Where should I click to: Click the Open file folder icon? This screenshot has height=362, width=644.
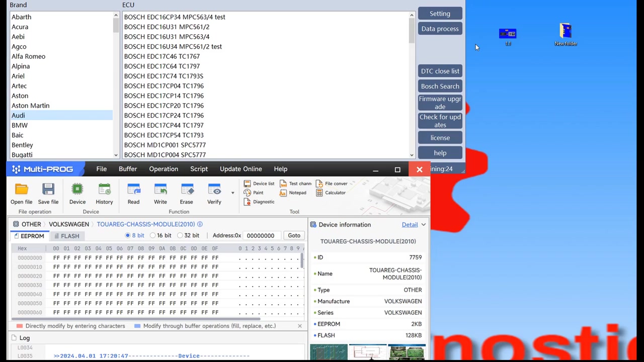coord(21,190)
